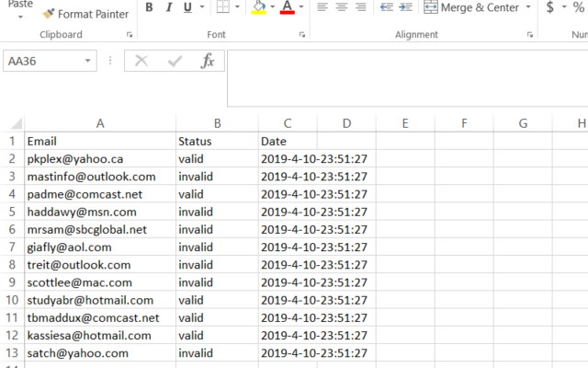Select status cell for satch@yahoo.com
The width and height of the screenshot is (588, 368).
click(217, 353)
